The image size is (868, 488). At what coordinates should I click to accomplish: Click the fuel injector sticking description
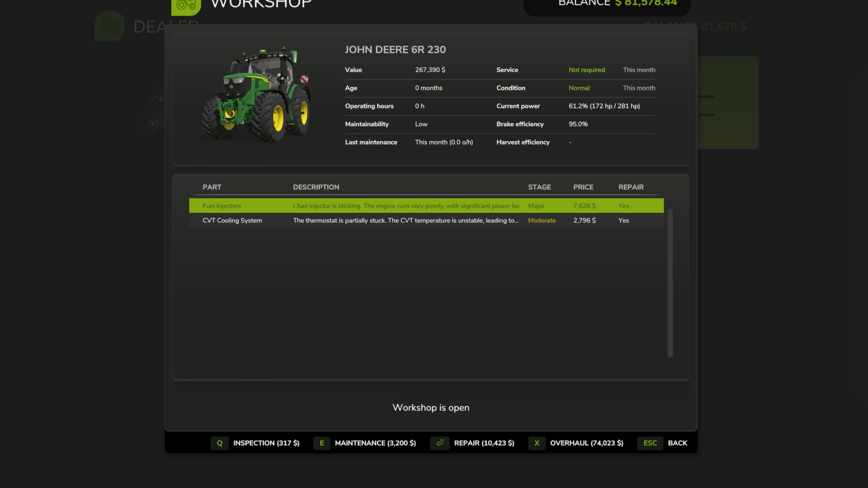point(406,206)
